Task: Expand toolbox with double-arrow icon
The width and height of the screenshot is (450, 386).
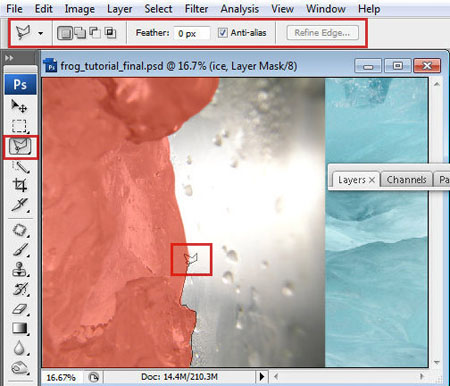Action: 9,58
